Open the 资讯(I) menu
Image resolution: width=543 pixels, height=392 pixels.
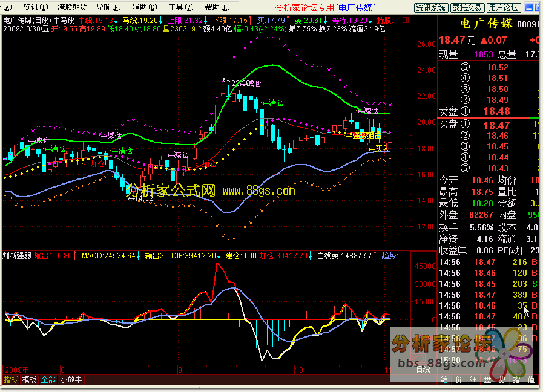35,7
